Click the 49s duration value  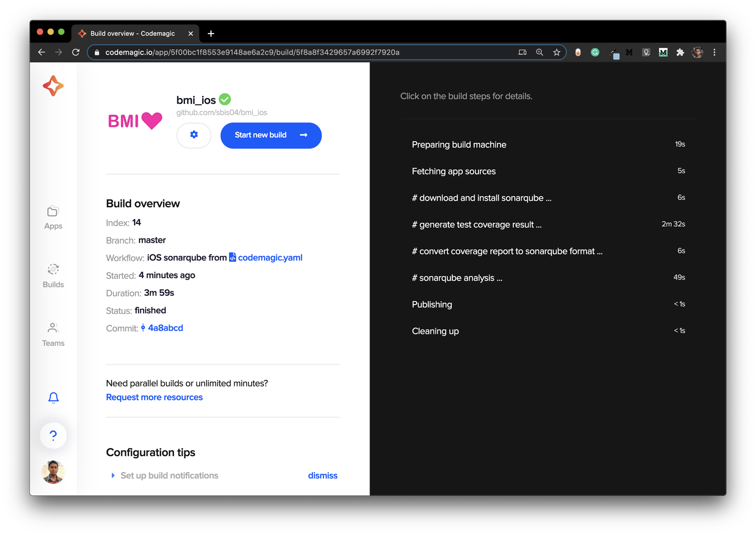[x=679, y=277]
